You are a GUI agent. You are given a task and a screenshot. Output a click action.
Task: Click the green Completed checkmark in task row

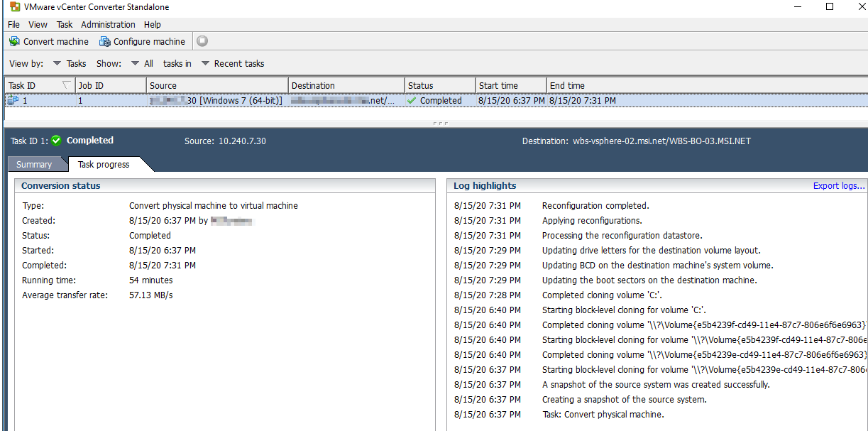tap(412, 101)
